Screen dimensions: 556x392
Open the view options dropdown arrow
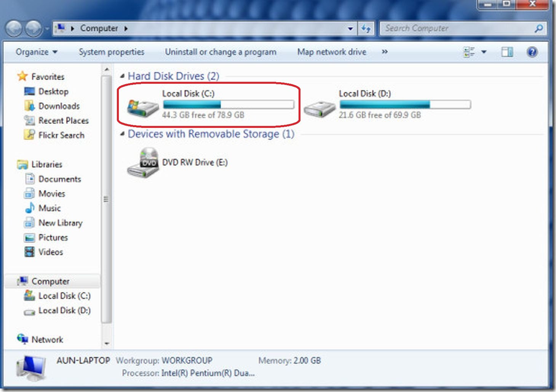point(484,52)
